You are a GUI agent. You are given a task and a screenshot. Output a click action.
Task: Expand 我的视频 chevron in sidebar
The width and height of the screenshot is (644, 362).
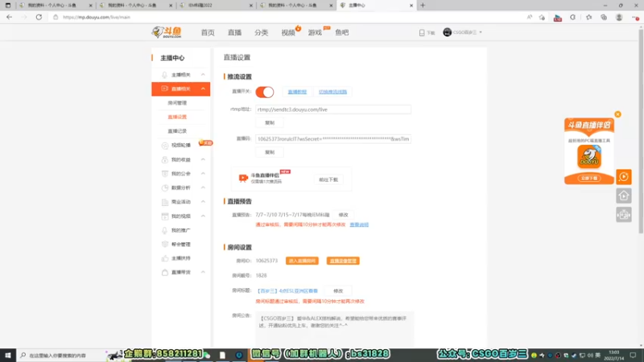[x=203, y=216]
